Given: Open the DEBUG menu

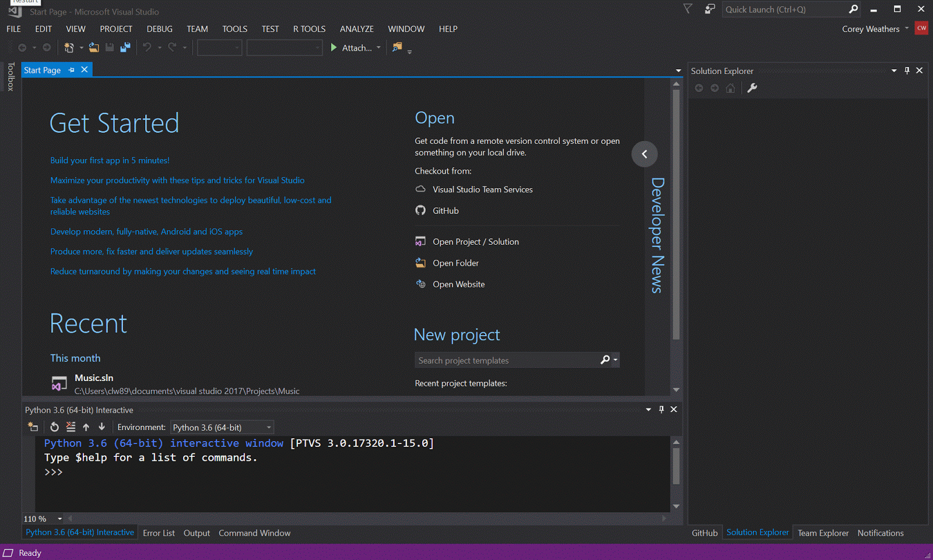Looking at the screenshot, I should (159, 29).
